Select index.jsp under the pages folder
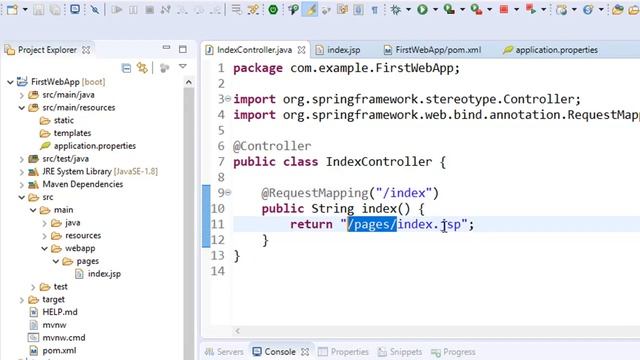This screenshot has width=640, height=360. (x=104, y=274)
